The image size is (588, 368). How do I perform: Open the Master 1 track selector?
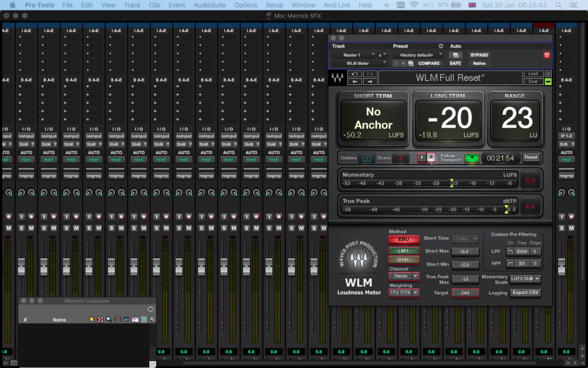[354, 55]
